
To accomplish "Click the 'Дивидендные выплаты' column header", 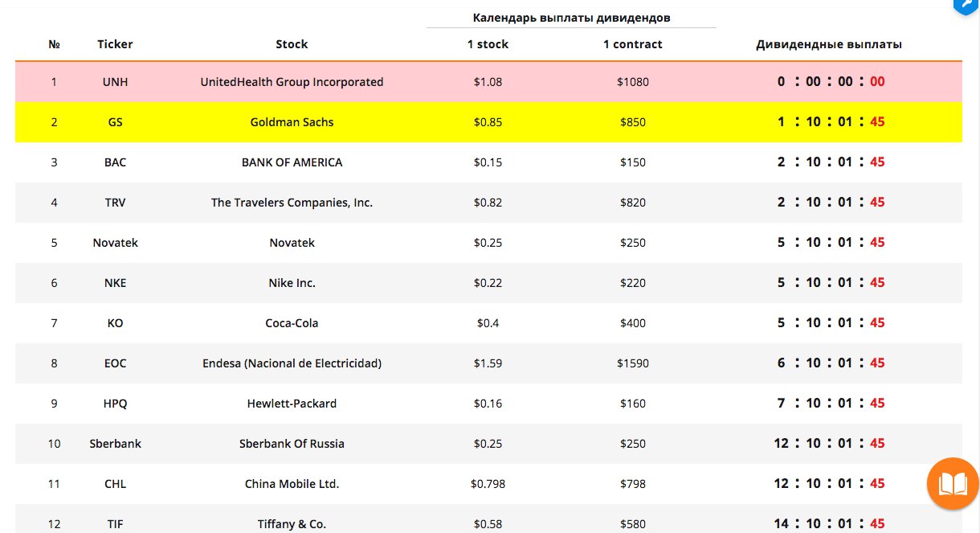I will [828, 44].
